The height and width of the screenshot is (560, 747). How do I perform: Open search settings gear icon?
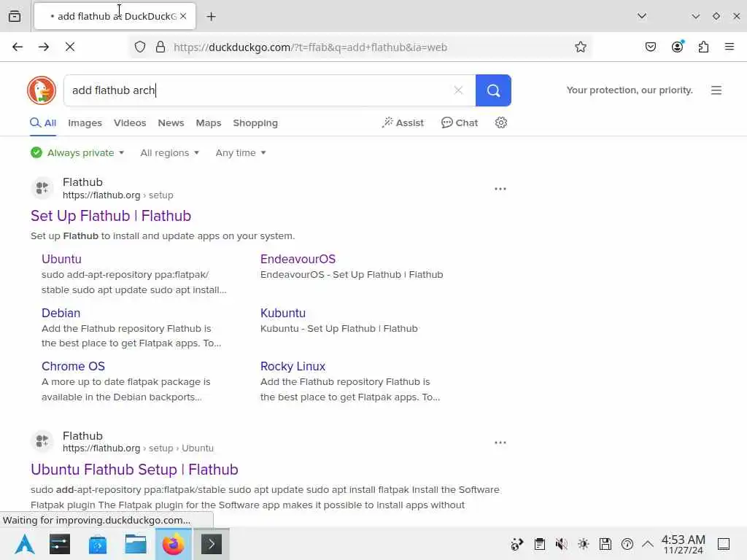coord(500,122)
